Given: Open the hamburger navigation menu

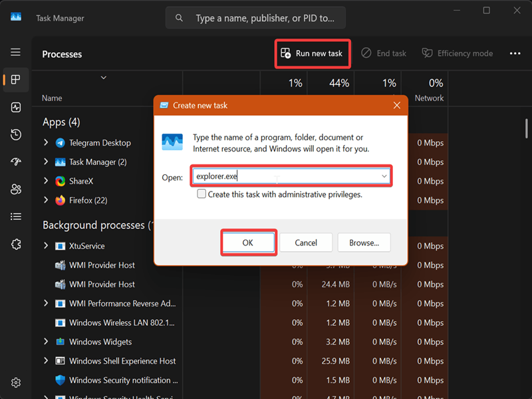Looking at the screenshot, I should click(x=15, y=53).
